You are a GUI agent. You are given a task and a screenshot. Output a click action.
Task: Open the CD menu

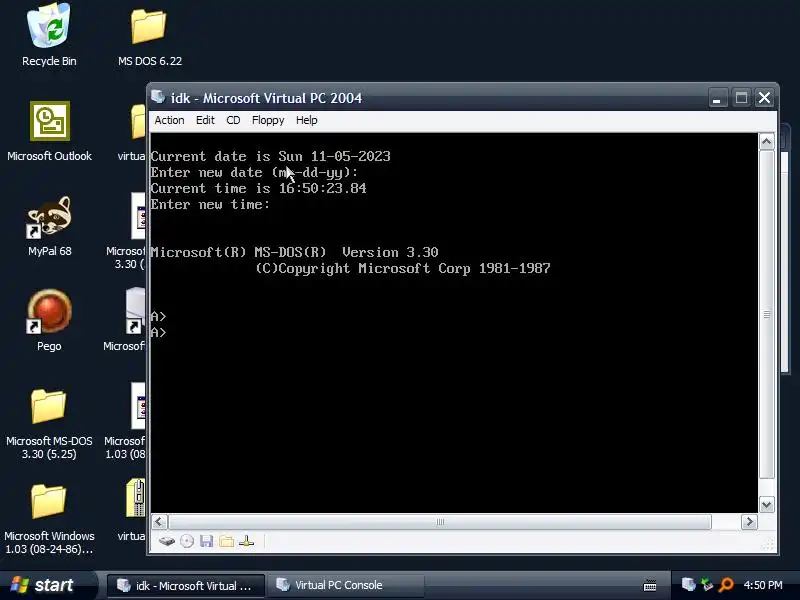(x=233, y=120)
